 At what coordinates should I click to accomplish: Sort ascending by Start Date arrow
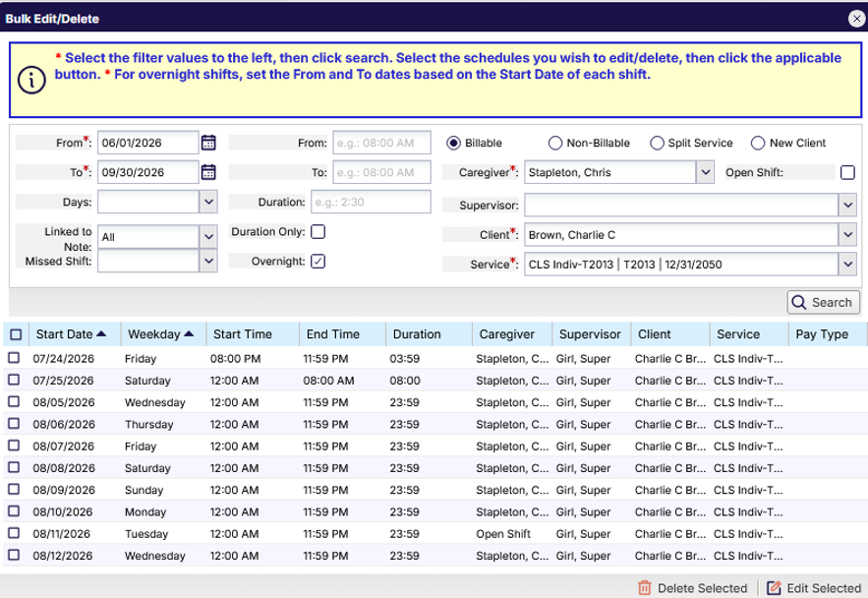pos(100,333)
